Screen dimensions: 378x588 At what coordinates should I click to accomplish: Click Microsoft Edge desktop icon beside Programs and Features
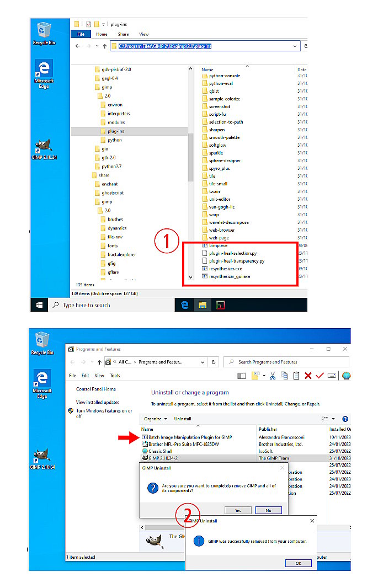[42, 384]
